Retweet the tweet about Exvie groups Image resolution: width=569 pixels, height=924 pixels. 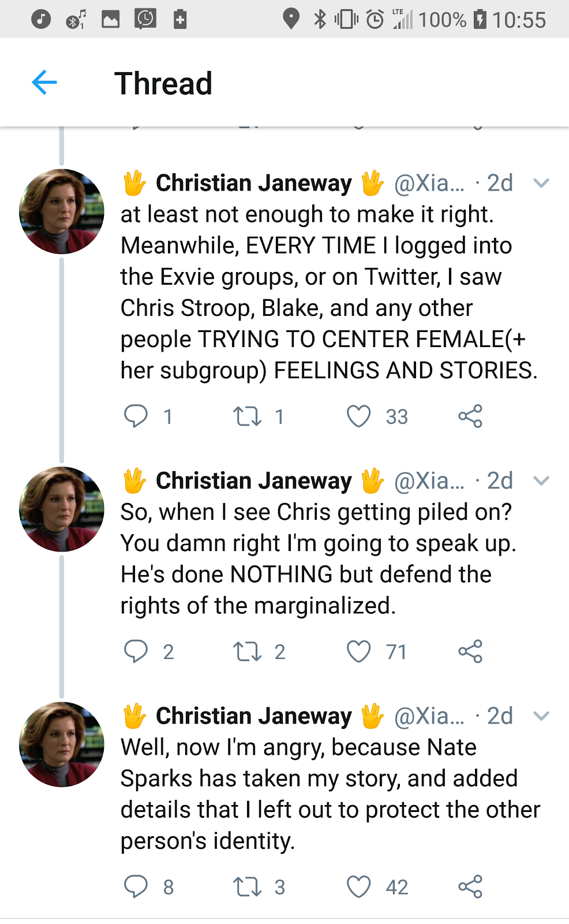[247, 416]
